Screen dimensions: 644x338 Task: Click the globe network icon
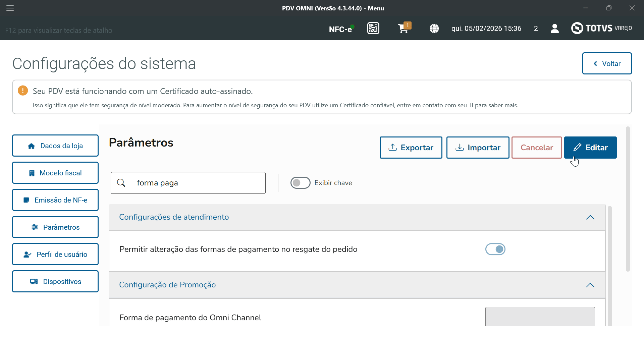point(434,29)
